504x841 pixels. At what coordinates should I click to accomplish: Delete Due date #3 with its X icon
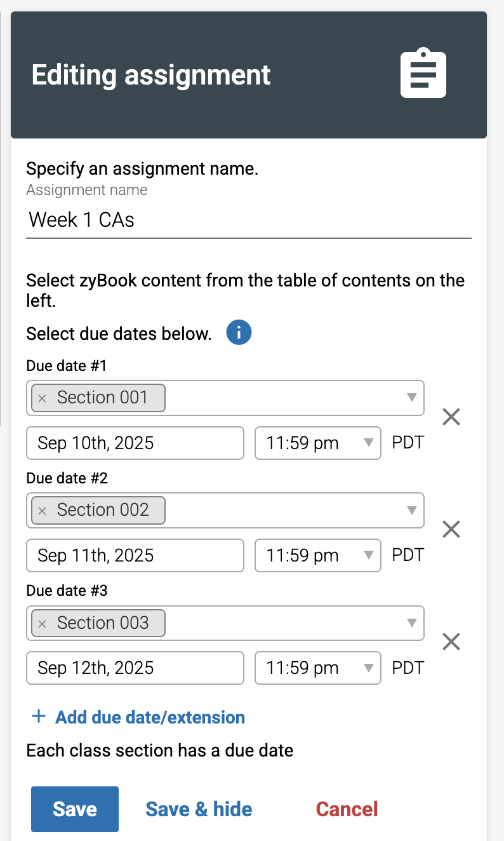[451, 642]
